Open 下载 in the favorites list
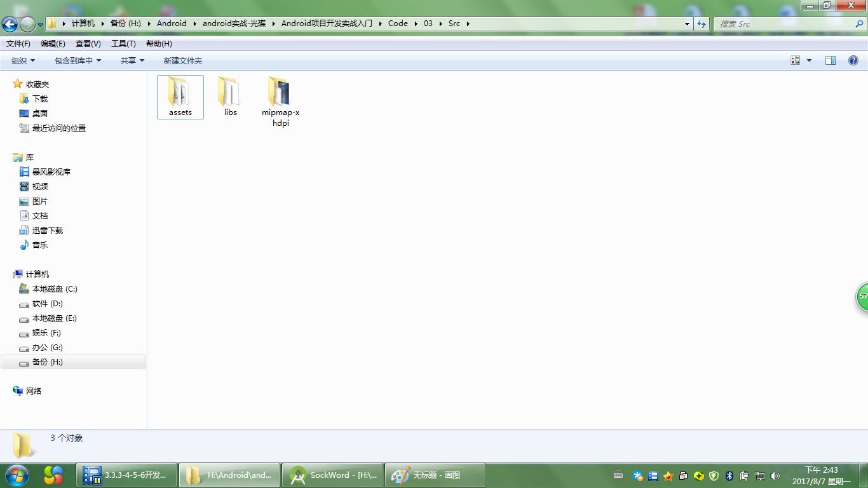Screen dimensions: 868x488 pyautogui.click(x=40, y=99)
